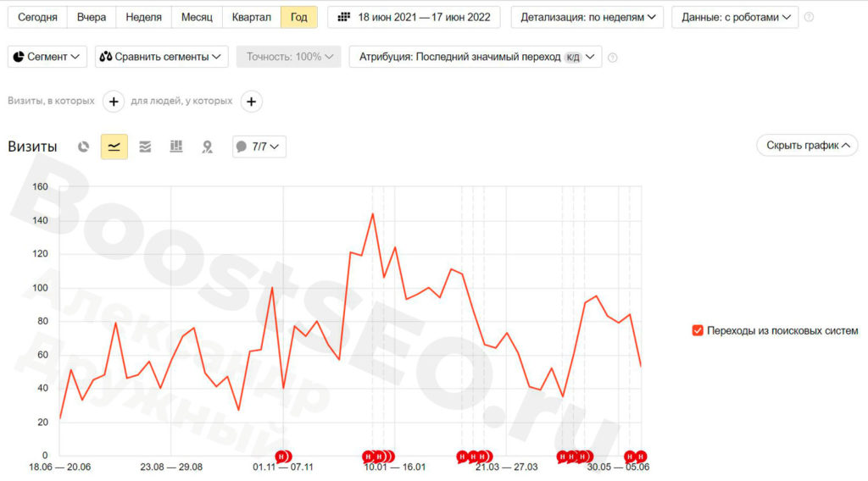
Task: Choose the Квартал period tab
Action: point(251,17)
